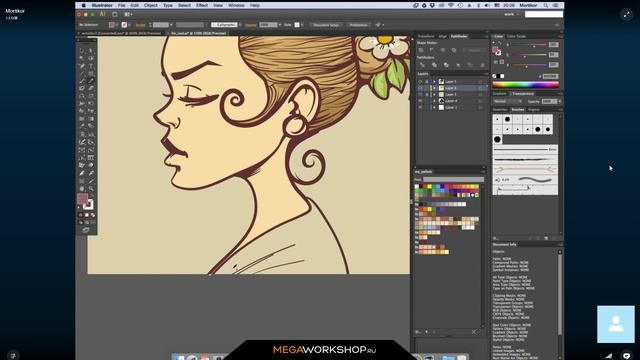Image resolution: width=640 pixels, height=360 pixels.
Task: Toggle lock on the top layer
Action: (427, 82)
